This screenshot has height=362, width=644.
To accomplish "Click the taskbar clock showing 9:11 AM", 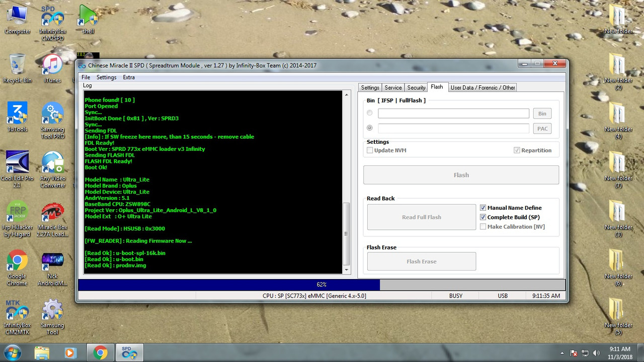I will (620, 353).
